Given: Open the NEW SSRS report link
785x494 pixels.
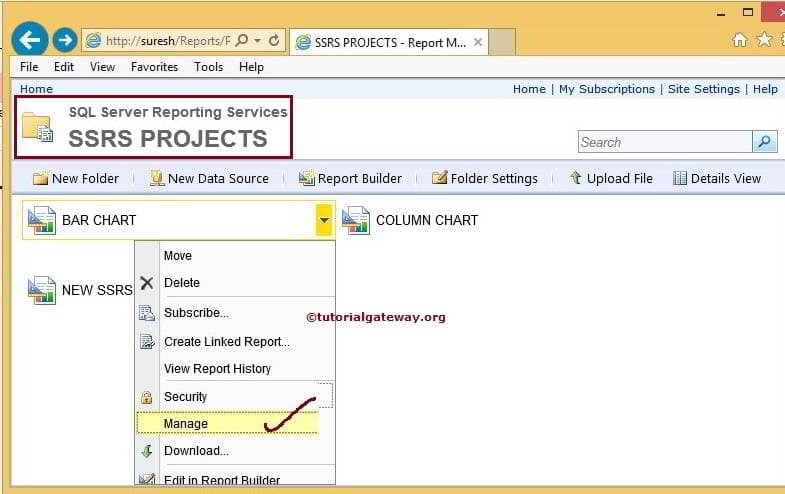Looking at the screenshot, I should click(x=97, y=290).
